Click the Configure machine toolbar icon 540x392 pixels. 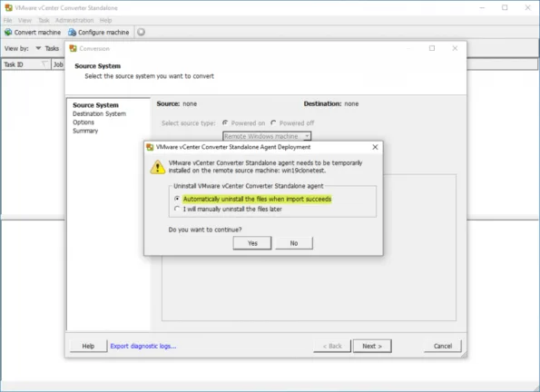tap(72, 32)
